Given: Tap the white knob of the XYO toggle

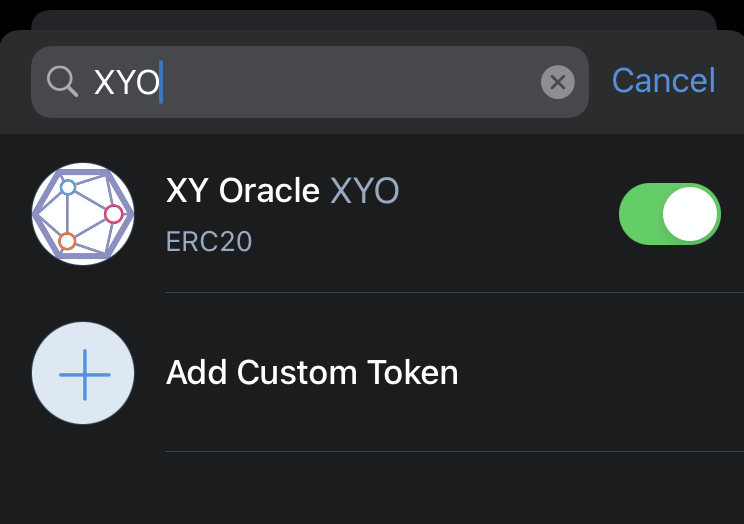Looking at the screenshot, I should [x=689, y=214].
